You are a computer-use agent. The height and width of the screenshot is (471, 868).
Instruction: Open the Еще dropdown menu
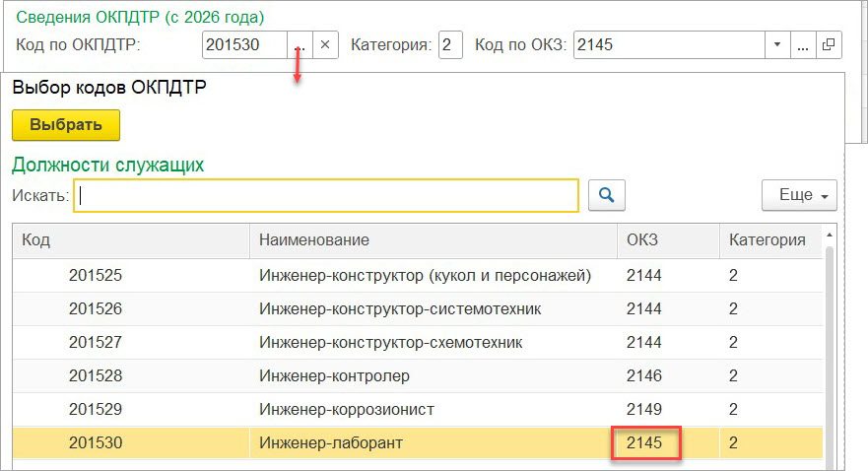[799, 195]
